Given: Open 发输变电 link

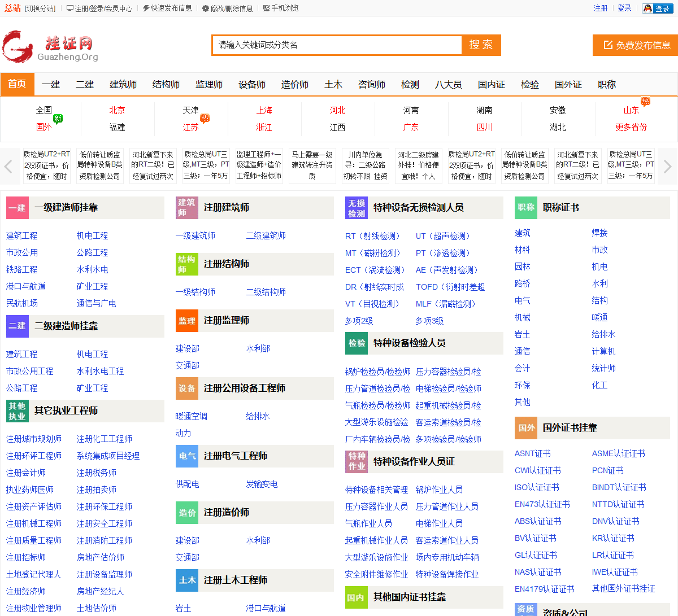Looking at the screenshot, I should coord(262,484).
